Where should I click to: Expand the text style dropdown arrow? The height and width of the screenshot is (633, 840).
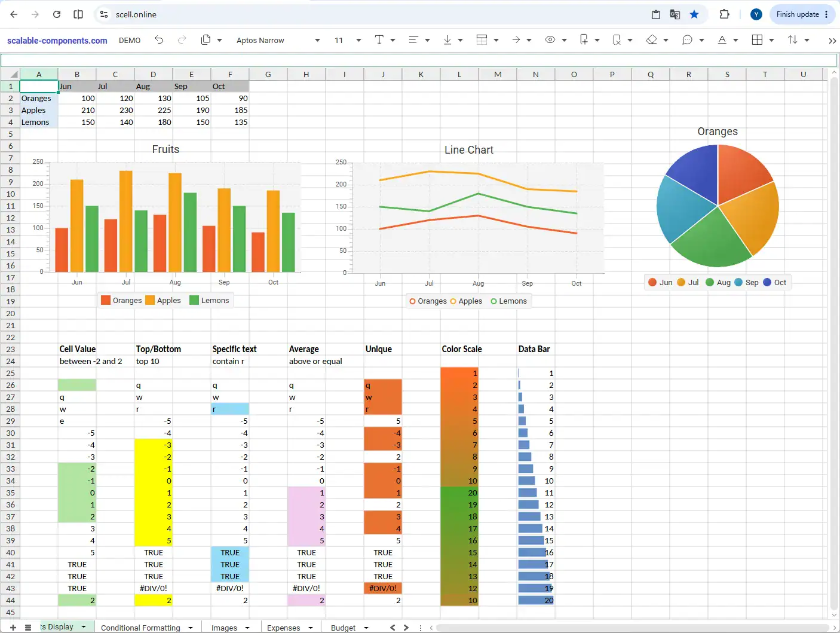click(393, 40)
